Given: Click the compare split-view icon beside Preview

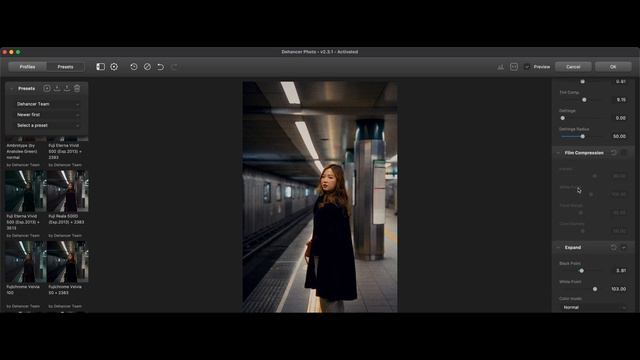Looking at the screenshot, I should click(514, 67).
